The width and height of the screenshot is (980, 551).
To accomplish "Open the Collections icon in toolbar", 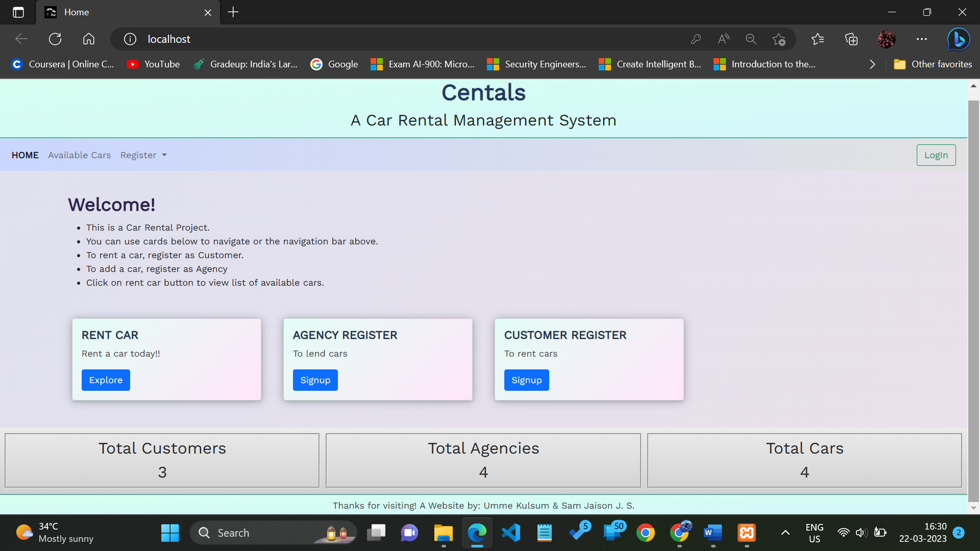I will click(x=851, y=39).
